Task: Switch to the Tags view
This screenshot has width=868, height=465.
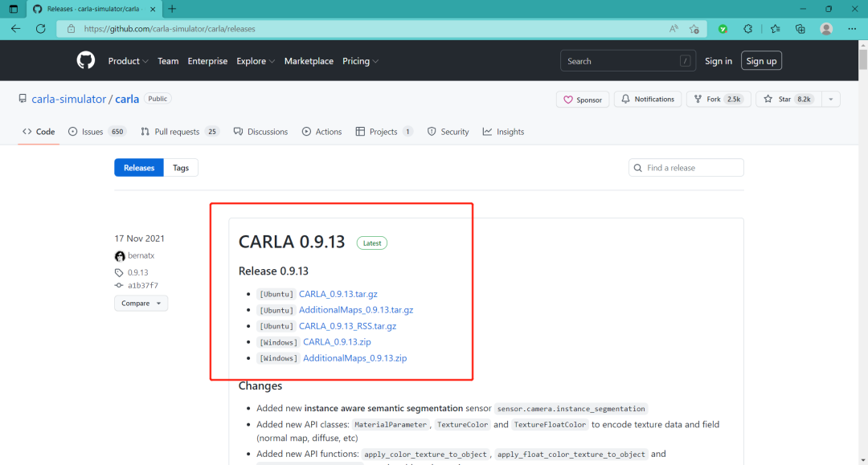Action: 181,168
